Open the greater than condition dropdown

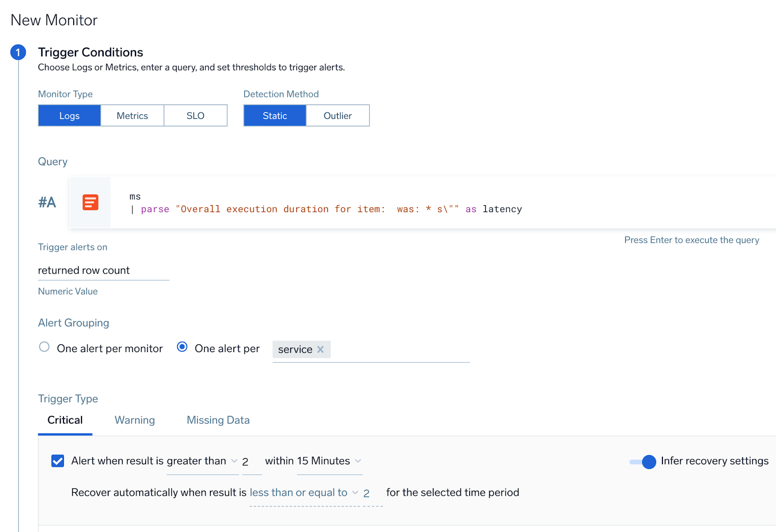(x=202, y=461)
